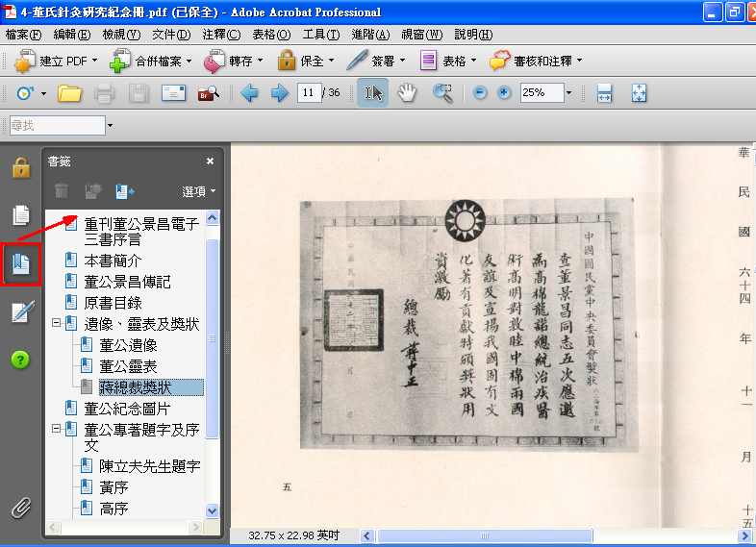The height and width of the screenshot is (547, 756).
Task: Click the Search (binoculars) icon
Action: tap(209, 93)
